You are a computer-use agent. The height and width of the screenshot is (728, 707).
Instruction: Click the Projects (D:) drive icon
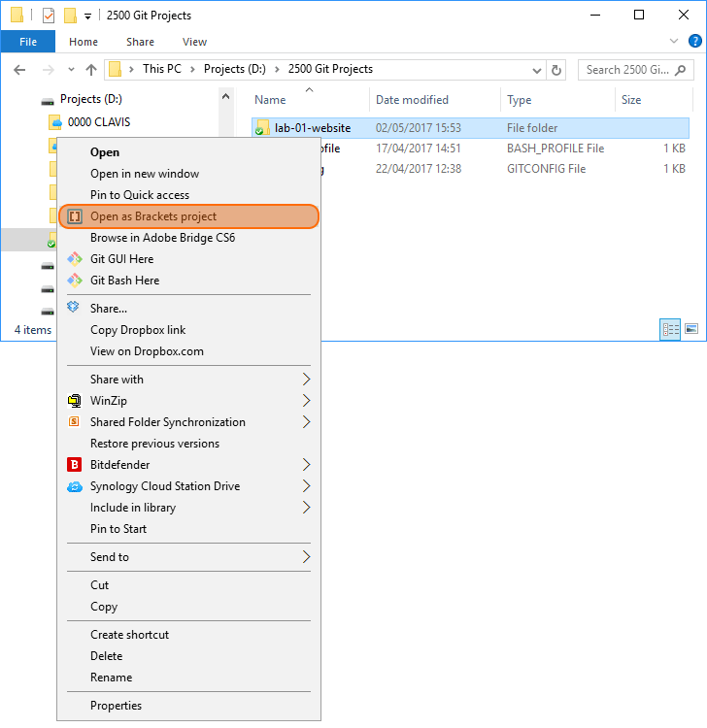point(48,101)
